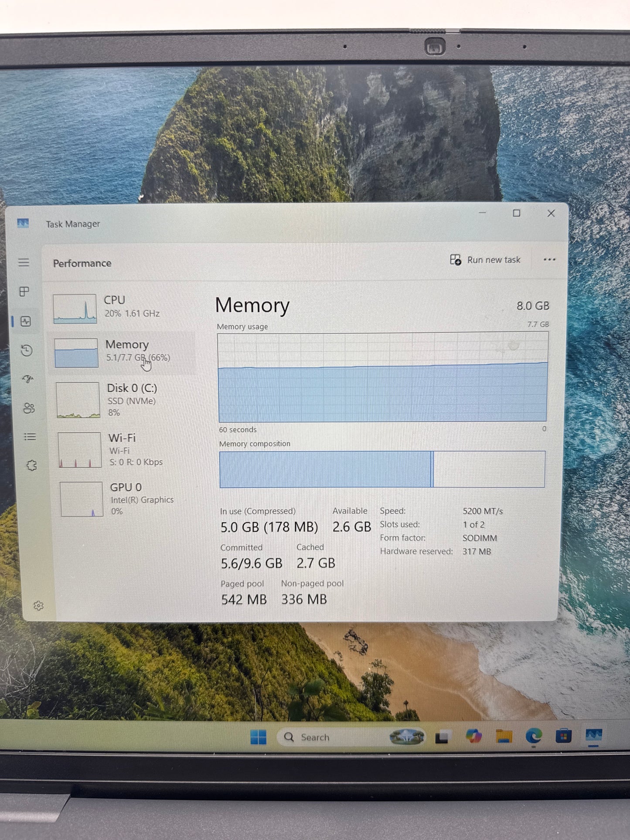This screenshot has height=840, width=630.
Task: Open the Startup apps icon
Action: (28, 379)
